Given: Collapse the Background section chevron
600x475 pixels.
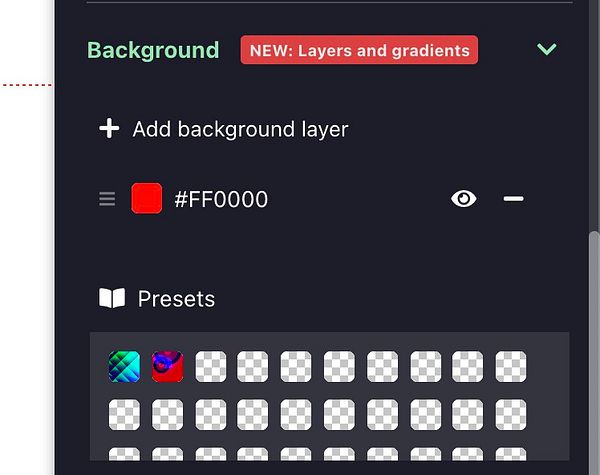Looking at the screenshot, I should [546, 49].
